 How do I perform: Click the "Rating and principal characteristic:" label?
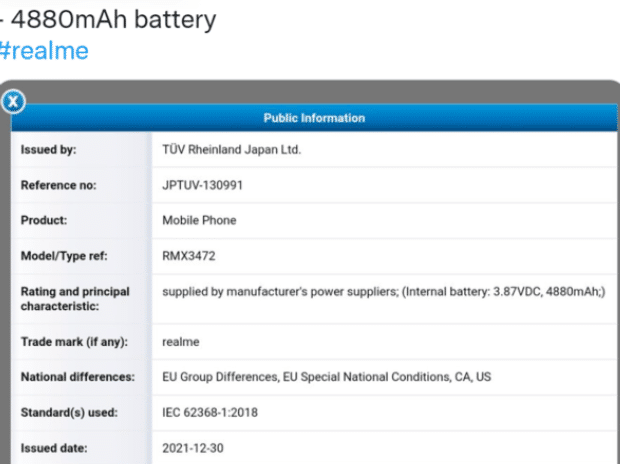click(x=75, y=298)
